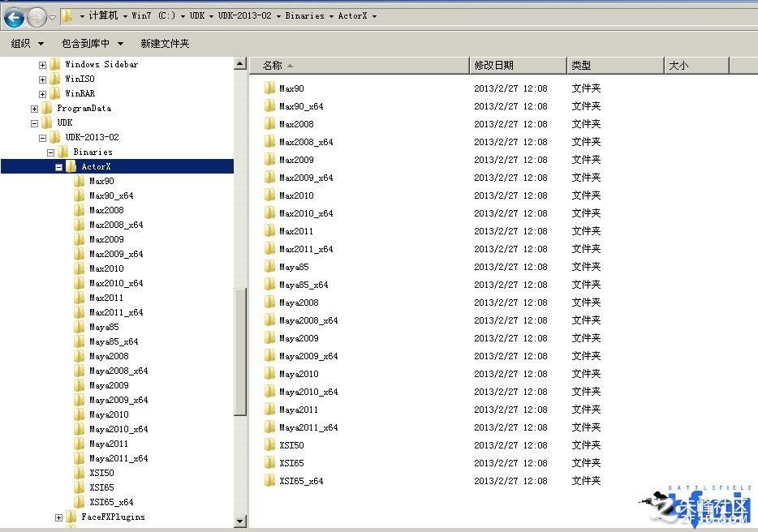Click the Max2008 folder icon in file list
Screen dimensions: 758x532
coord(269,124)
